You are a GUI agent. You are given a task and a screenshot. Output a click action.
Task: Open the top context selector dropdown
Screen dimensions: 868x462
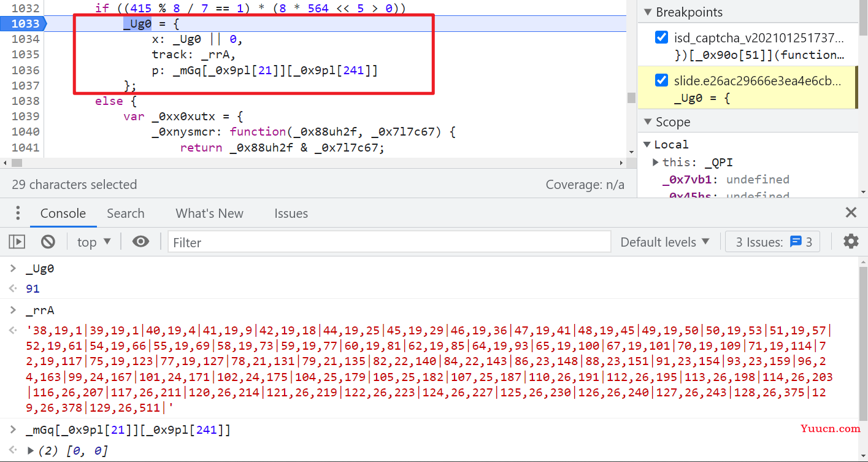(94, 242)
